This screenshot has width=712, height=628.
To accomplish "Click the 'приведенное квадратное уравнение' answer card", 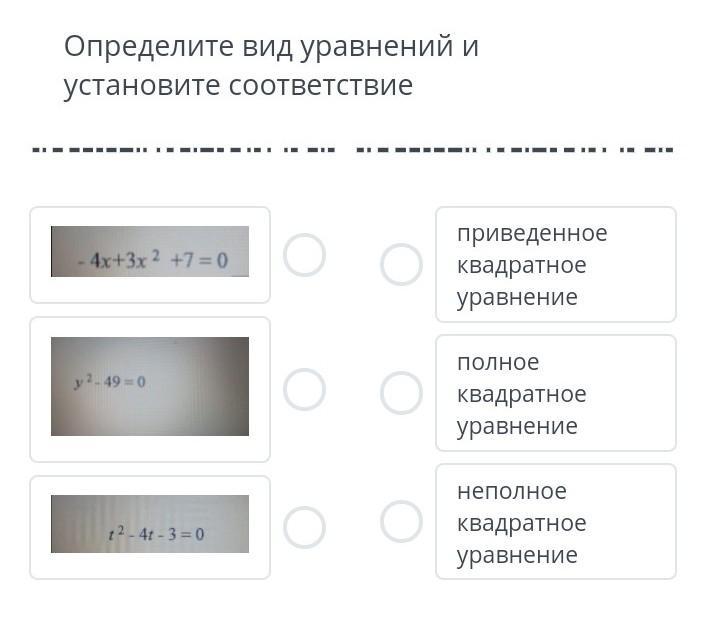I will [555, 265].
